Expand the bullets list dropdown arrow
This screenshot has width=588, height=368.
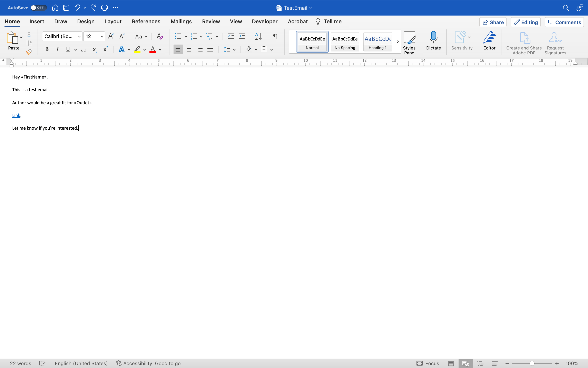186,37
